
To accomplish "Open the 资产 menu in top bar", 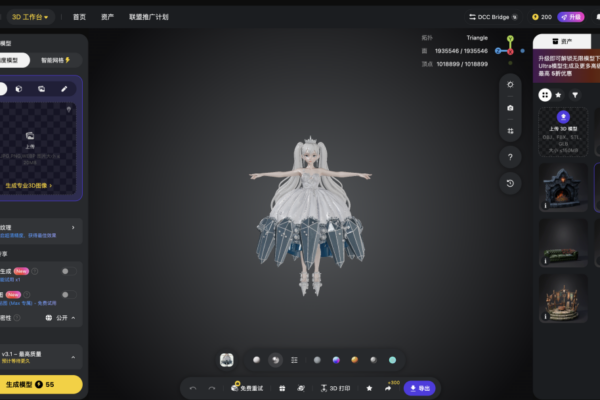I will pyautogui.click(x=108, y=17).
